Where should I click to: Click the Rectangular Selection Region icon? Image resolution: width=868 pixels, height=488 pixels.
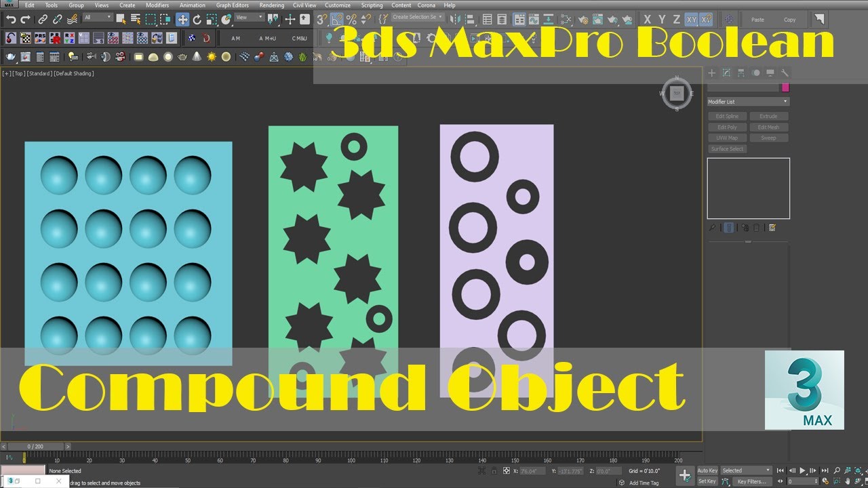click(x=151, y=19)
